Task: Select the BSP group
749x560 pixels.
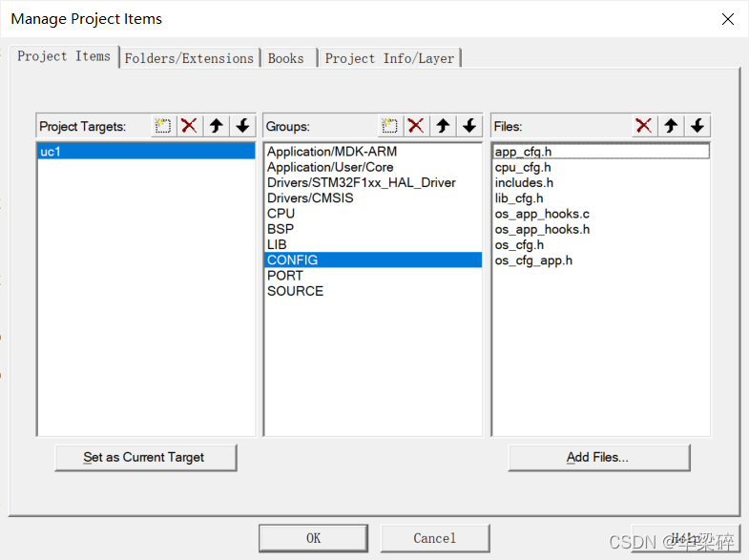Action: click(x=372, y=229)
